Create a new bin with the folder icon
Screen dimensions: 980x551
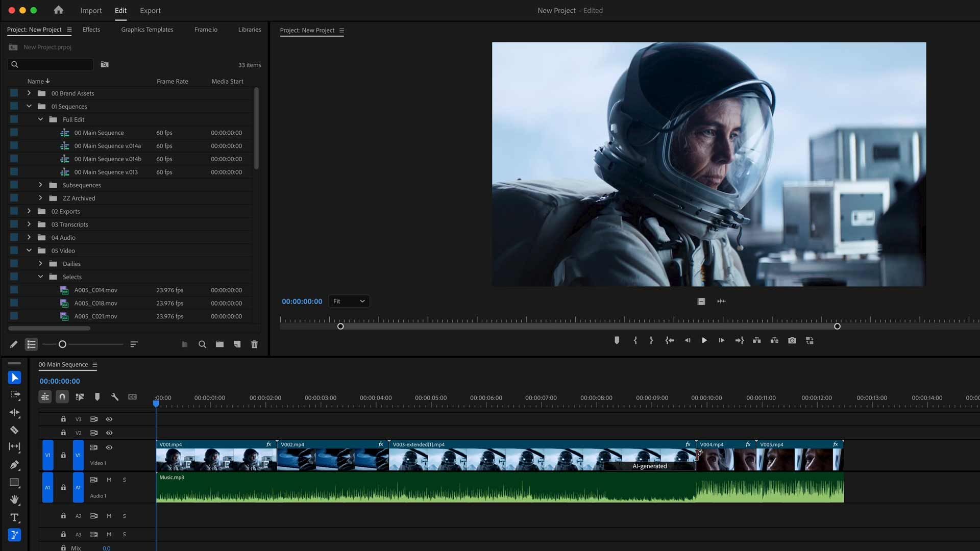[x=219, y=344]
